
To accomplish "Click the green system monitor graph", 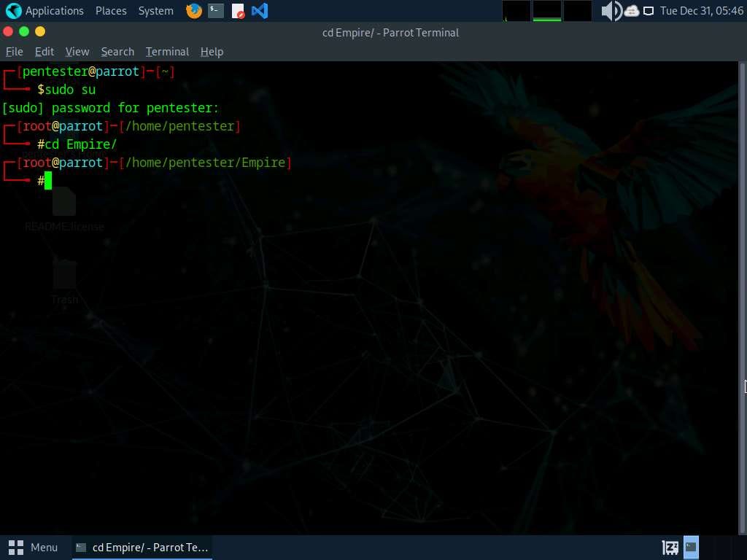I will (x=546, y=11).
